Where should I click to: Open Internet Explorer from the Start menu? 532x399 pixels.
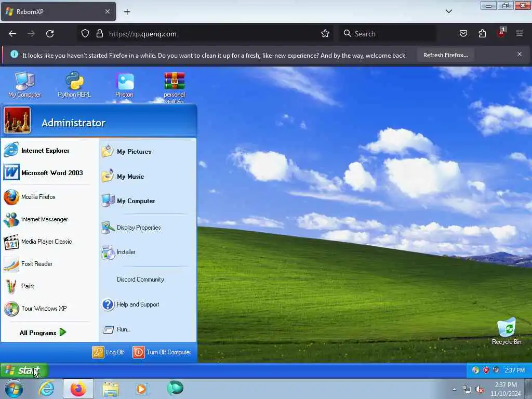click(x=46, y=150)
